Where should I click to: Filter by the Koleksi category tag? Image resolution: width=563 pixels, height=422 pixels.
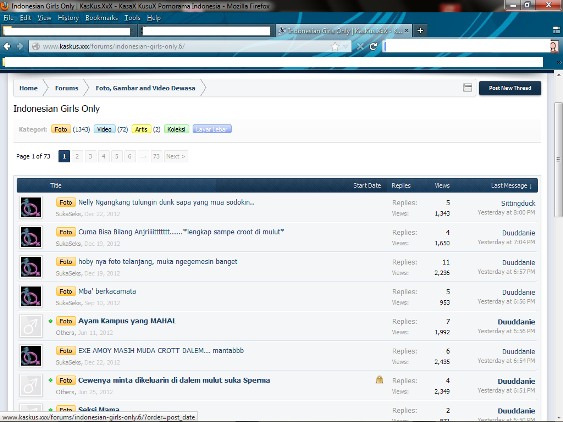tap(176, 129)
